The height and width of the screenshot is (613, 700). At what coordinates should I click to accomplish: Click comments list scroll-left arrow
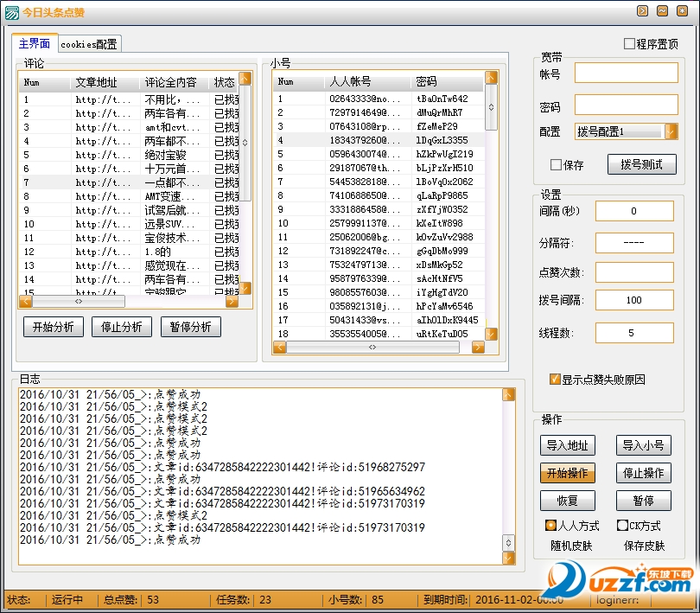click(x=25, y=302)
